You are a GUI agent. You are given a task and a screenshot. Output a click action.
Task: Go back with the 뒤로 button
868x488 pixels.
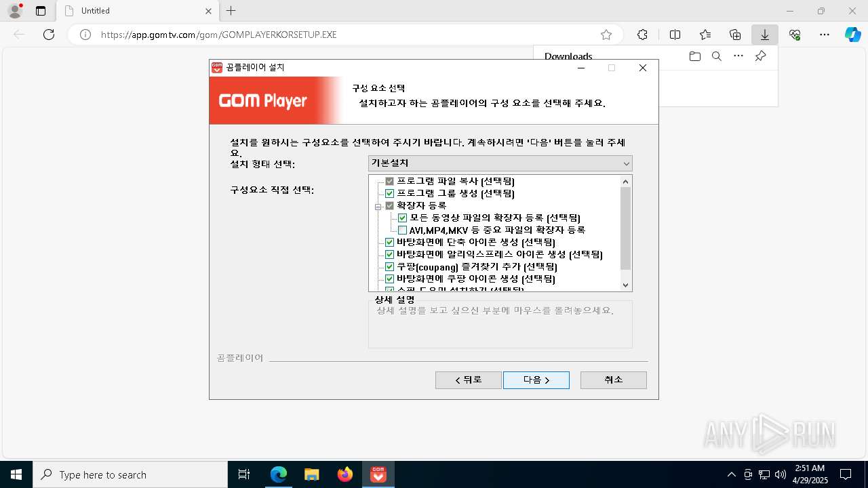click(469, 380)
